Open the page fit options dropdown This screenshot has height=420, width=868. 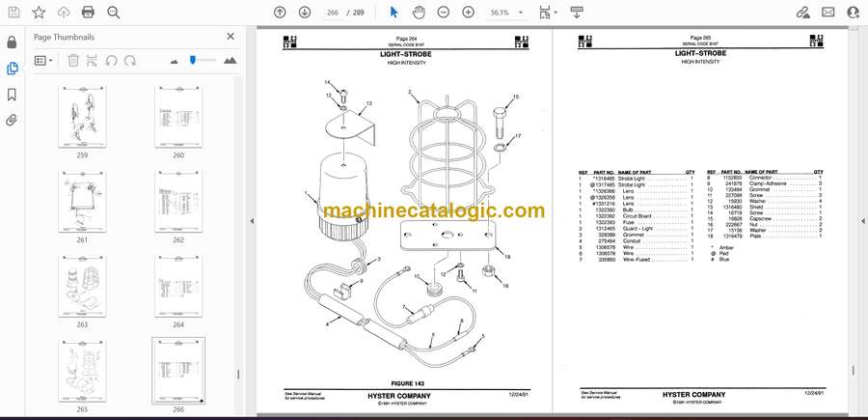pos(548,13)
